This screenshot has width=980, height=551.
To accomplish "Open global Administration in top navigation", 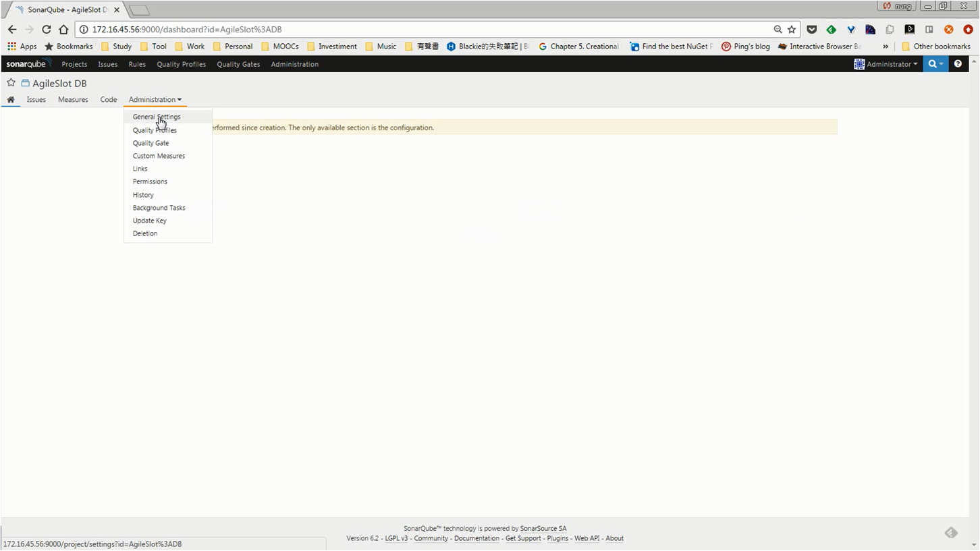I will [294, 64].
